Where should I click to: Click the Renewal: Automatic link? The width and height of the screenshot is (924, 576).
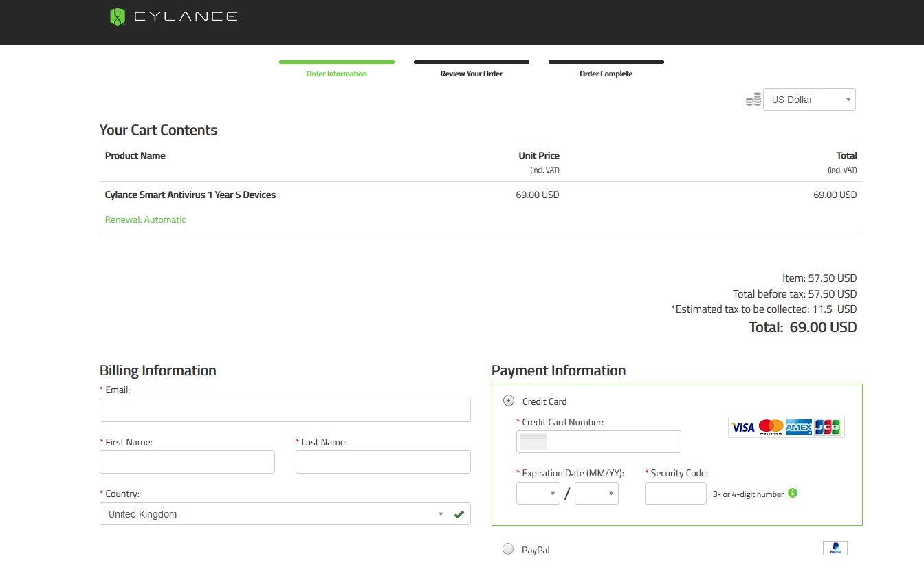(145, 220)
